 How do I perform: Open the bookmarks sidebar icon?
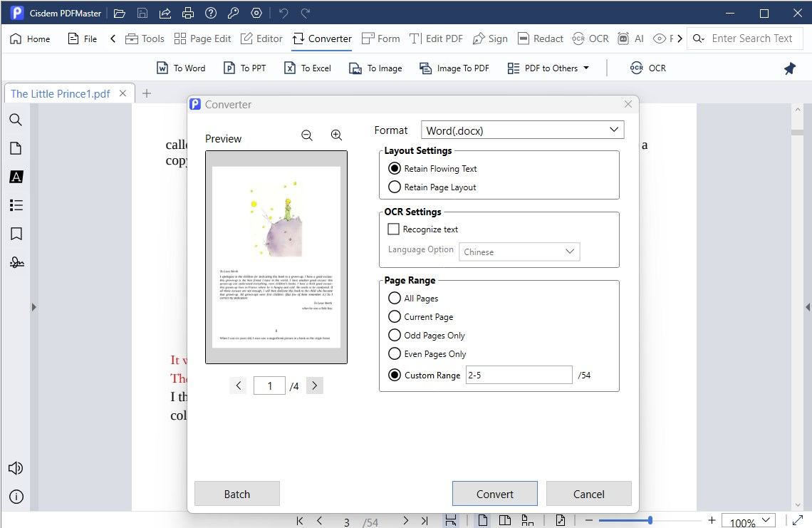(16, 234)
